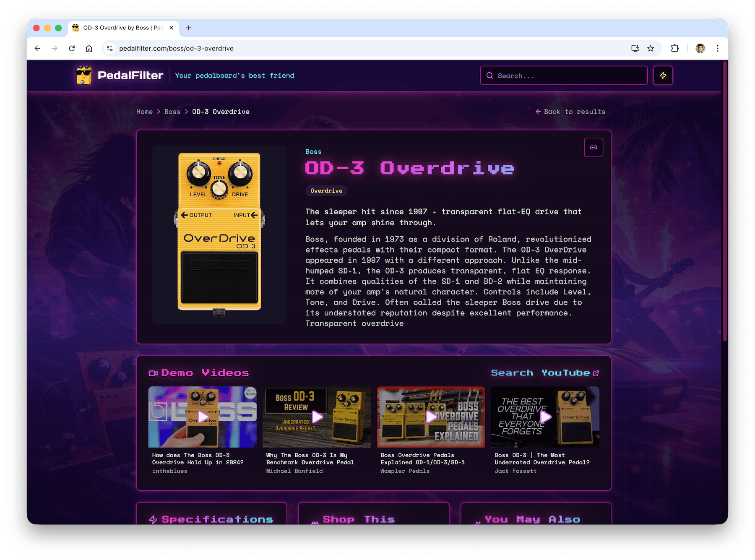Go to Boss in the breadcrumb

(x=172, y=112)
